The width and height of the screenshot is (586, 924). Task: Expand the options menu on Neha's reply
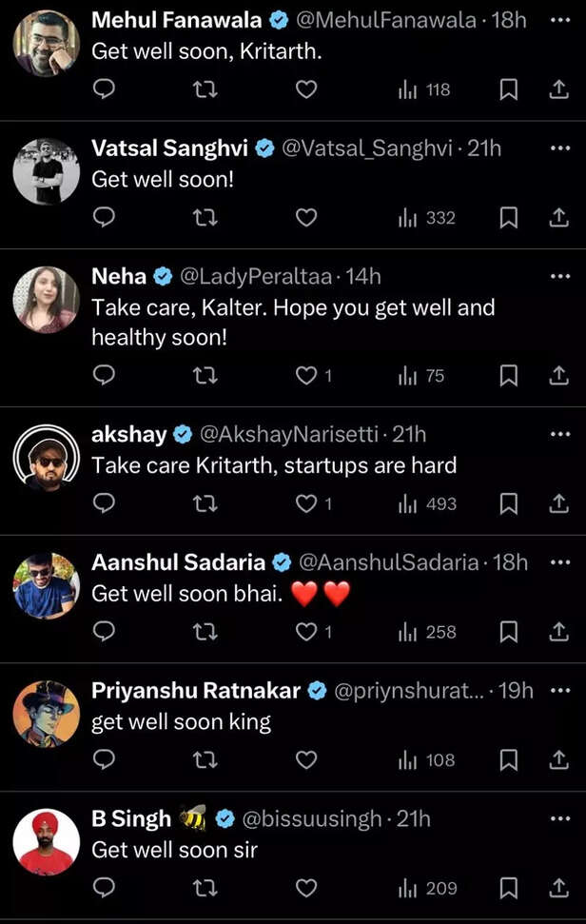click(559, 276)
